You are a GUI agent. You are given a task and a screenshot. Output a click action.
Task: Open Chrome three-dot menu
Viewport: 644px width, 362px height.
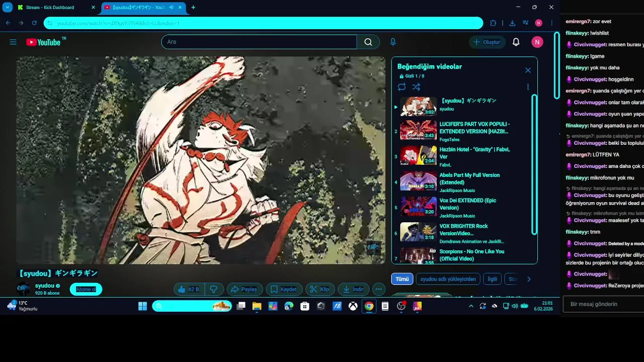pyautogui.click(x=552, y=23)
